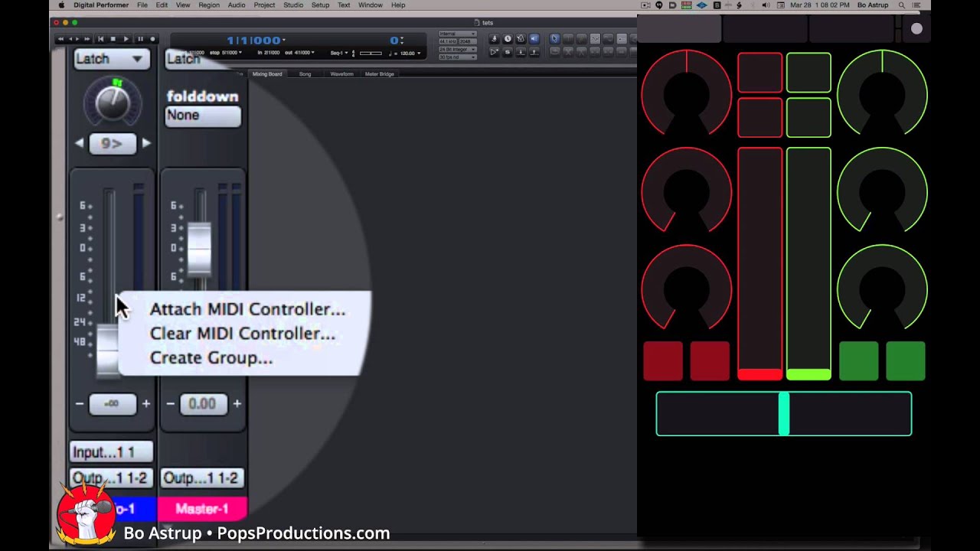Open the Setup menu
980x551 pixels.
tap(320, 5)
